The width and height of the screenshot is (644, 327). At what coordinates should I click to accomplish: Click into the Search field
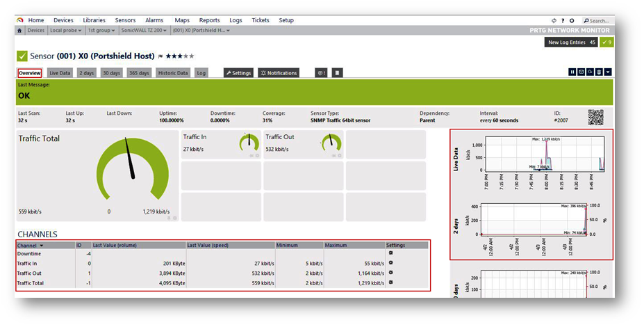coord(599,21)
